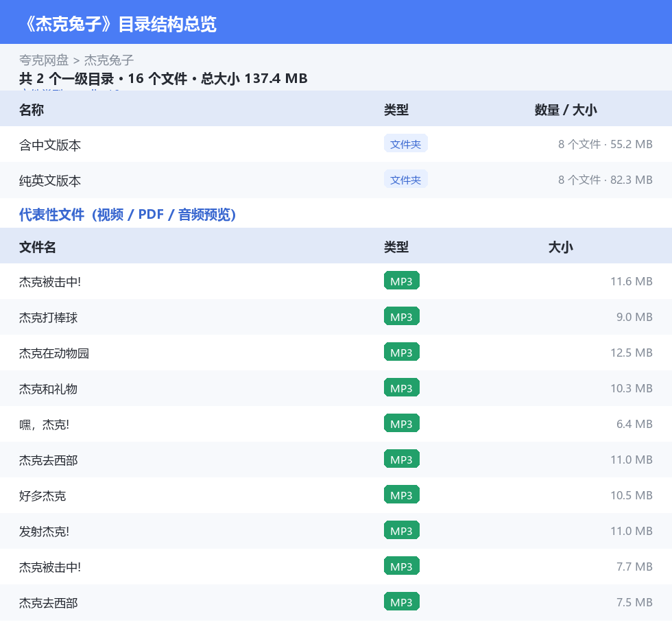Screen dimensions: 672x642
Task: Click the MP3 badge beside the 11.6 MB file
Action: 402,281
